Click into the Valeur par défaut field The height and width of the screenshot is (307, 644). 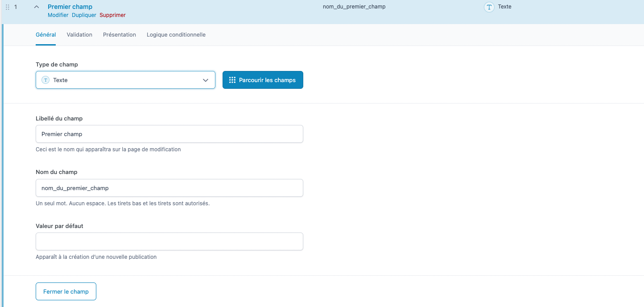[169, 241]
